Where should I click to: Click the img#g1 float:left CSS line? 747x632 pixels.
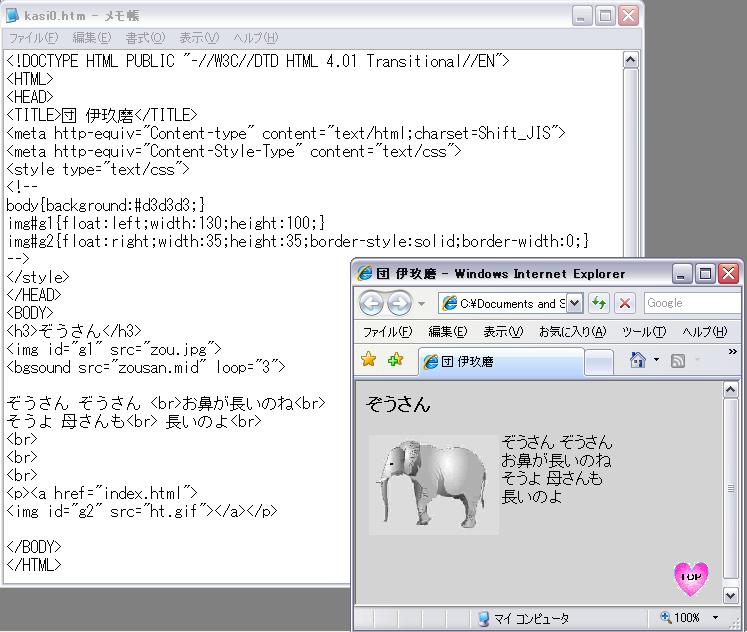point(166,223)
